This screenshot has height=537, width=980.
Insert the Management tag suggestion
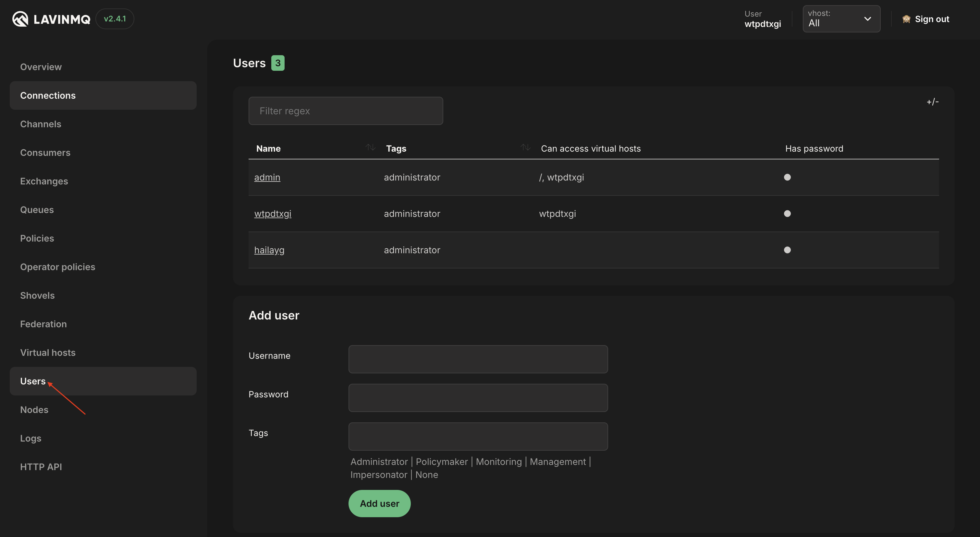click(x=558, y=462)
